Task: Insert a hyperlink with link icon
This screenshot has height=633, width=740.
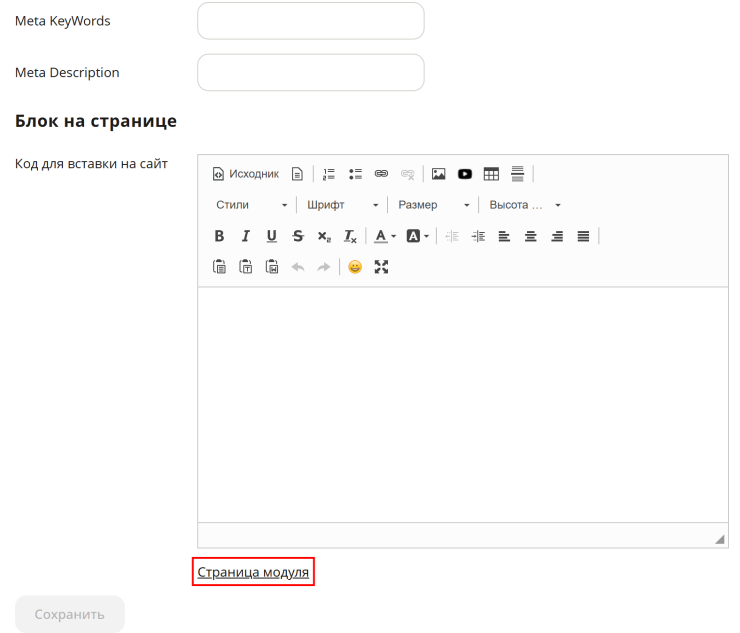Action: 381,174
